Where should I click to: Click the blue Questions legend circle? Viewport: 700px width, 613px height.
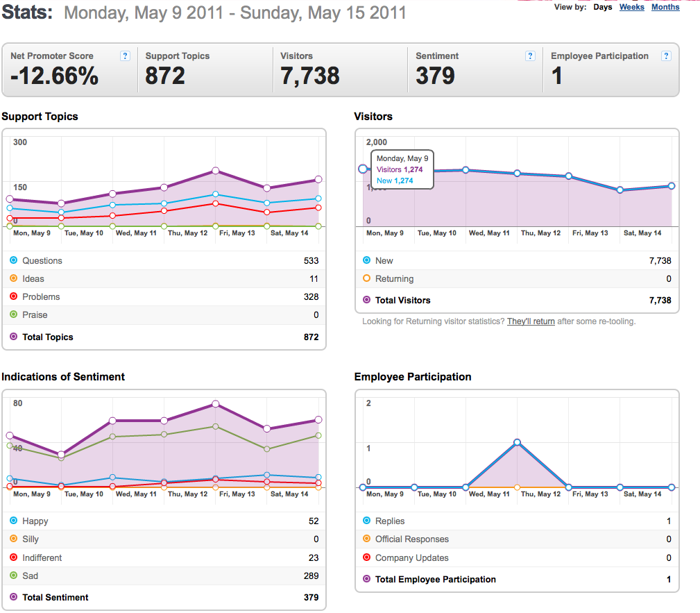click(x=13, y=260)
